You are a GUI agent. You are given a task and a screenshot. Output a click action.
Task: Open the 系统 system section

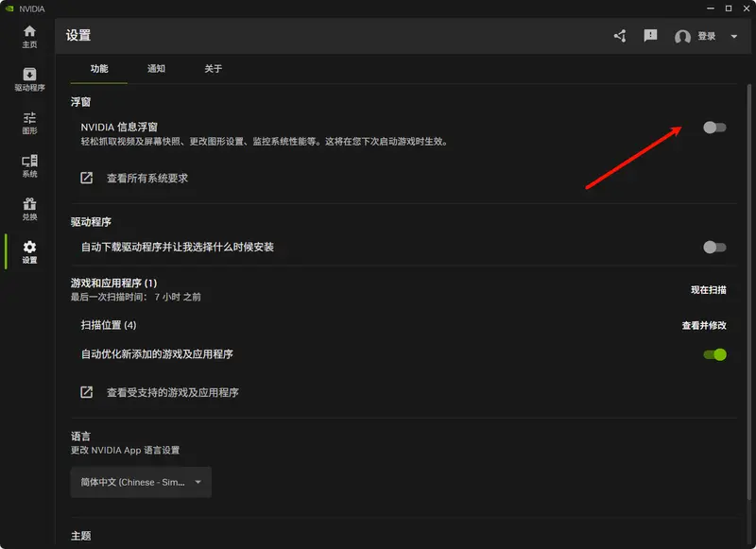pos(29,165)
